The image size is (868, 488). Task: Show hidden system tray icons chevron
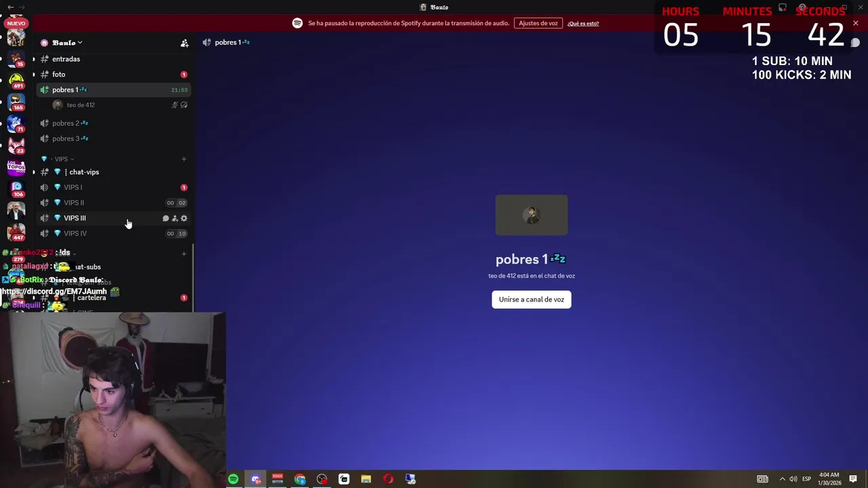point(782,479)
